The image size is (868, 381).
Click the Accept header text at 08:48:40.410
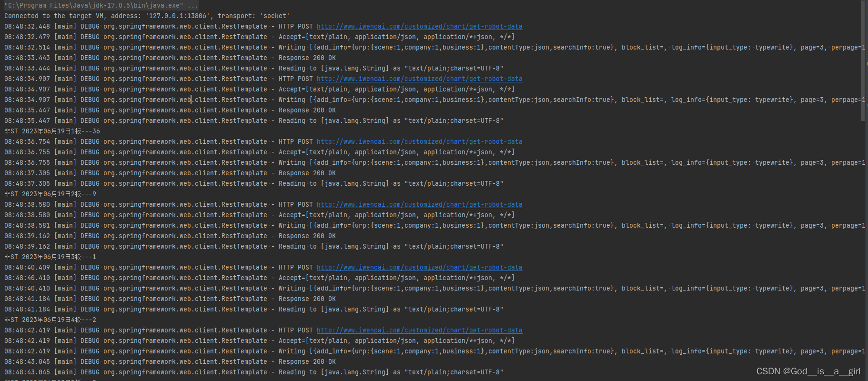(397, 278)
